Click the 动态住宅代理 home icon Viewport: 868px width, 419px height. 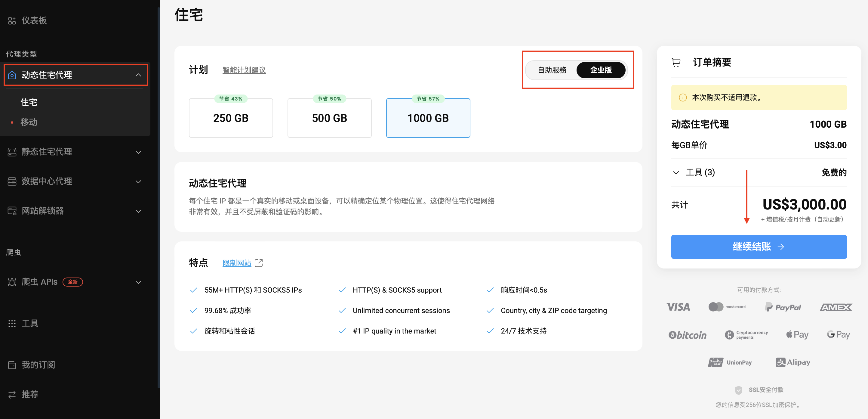click(12, 75)
